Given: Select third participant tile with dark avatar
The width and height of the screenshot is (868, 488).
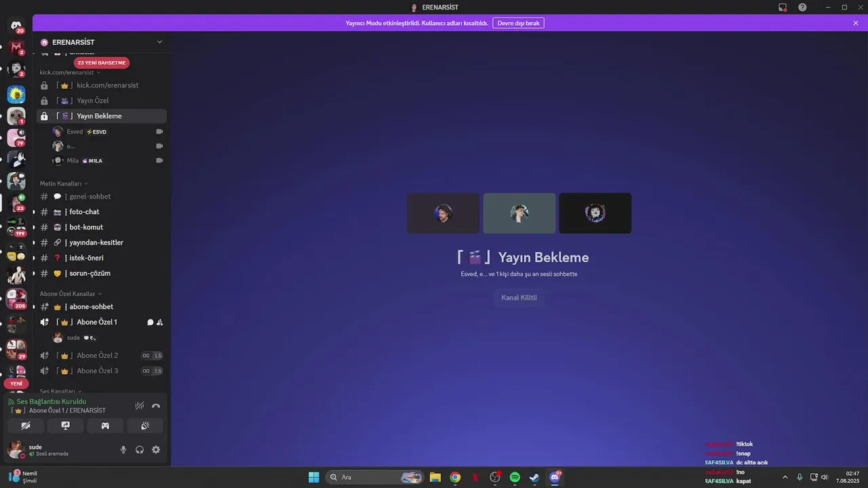Looking at the screenshot, I should pos(595,213).
